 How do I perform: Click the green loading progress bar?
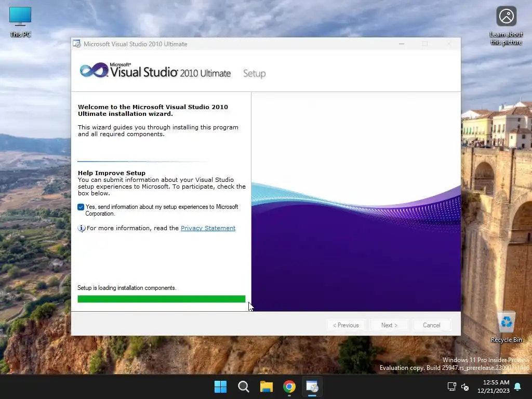coord(162,299)
